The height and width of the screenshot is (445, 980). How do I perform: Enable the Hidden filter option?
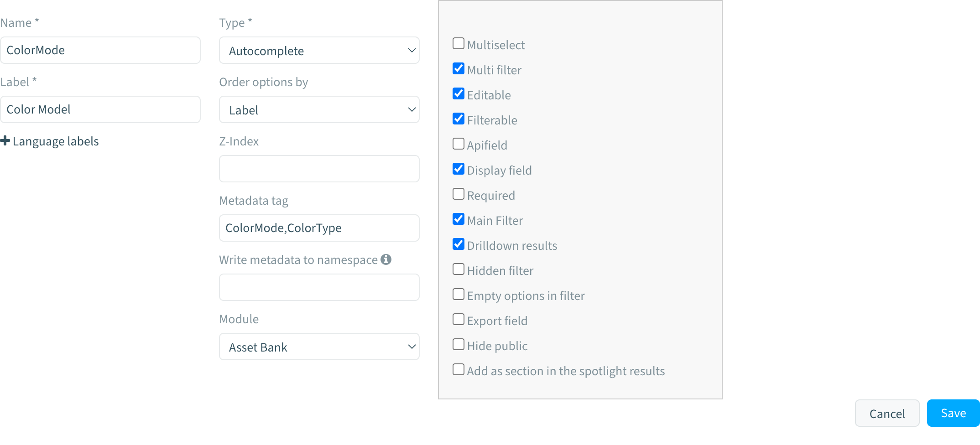pyautogui.click(x=458, y=269)
